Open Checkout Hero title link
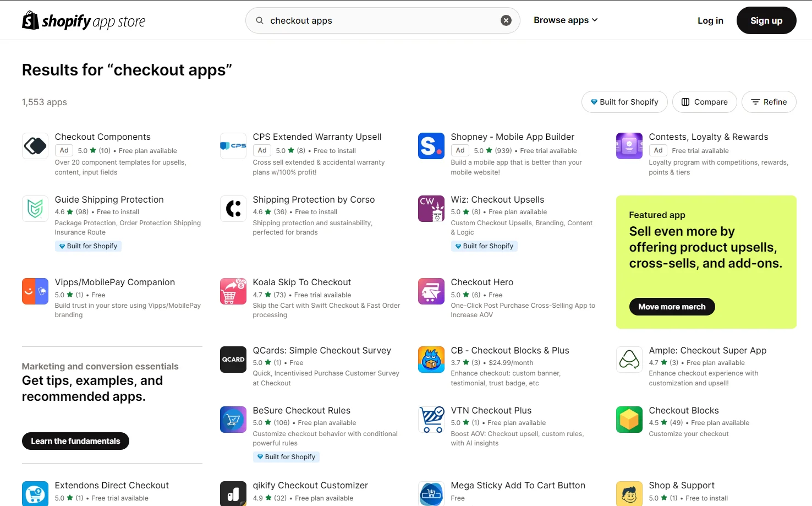 pos(482,282)
